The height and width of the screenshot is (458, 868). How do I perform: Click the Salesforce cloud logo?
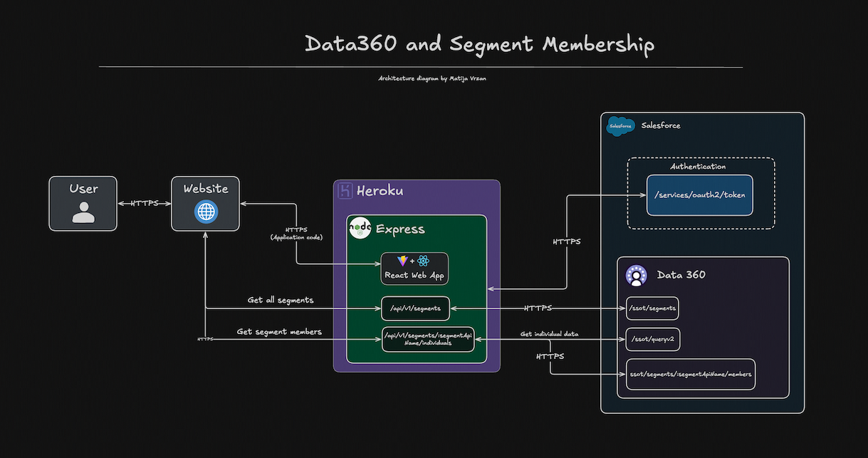(620, 126)
